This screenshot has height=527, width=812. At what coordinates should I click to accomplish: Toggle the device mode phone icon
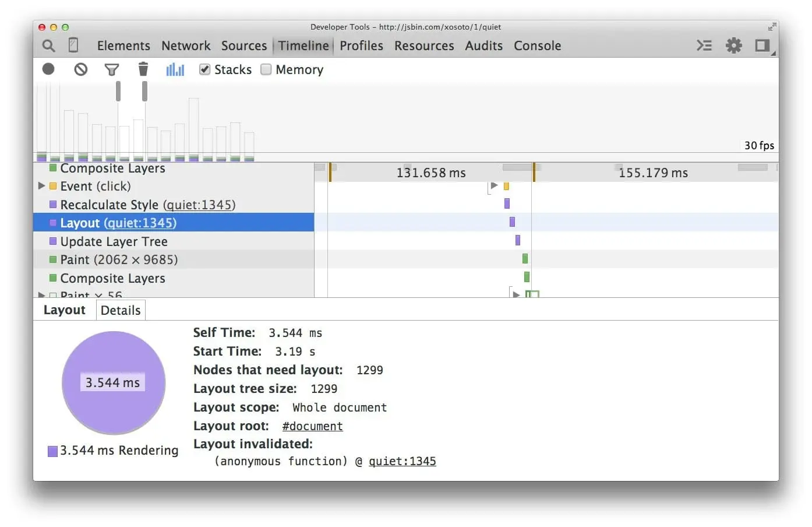[x=73, y=45]
